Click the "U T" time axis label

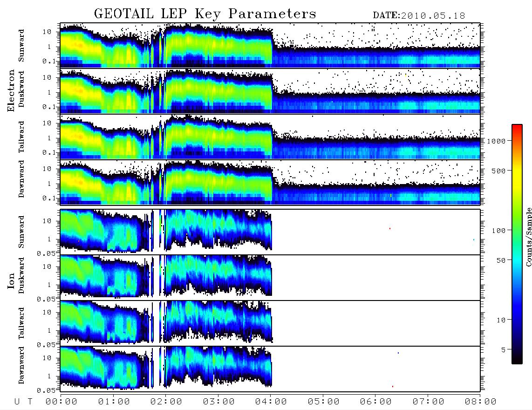click(23, 402)
